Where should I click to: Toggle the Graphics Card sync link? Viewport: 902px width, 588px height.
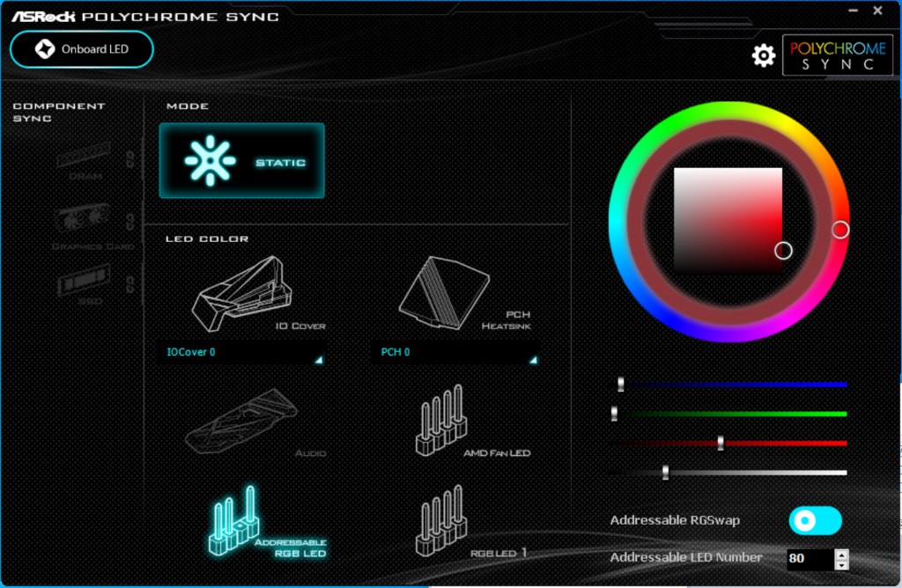point(130,222)
